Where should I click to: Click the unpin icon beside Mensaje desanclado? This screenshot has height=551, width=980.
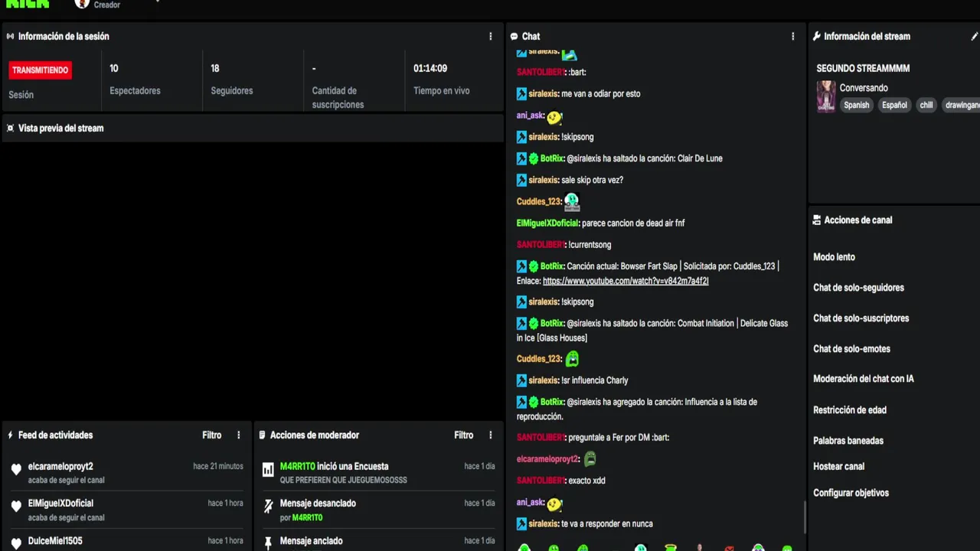click(268, 506)
